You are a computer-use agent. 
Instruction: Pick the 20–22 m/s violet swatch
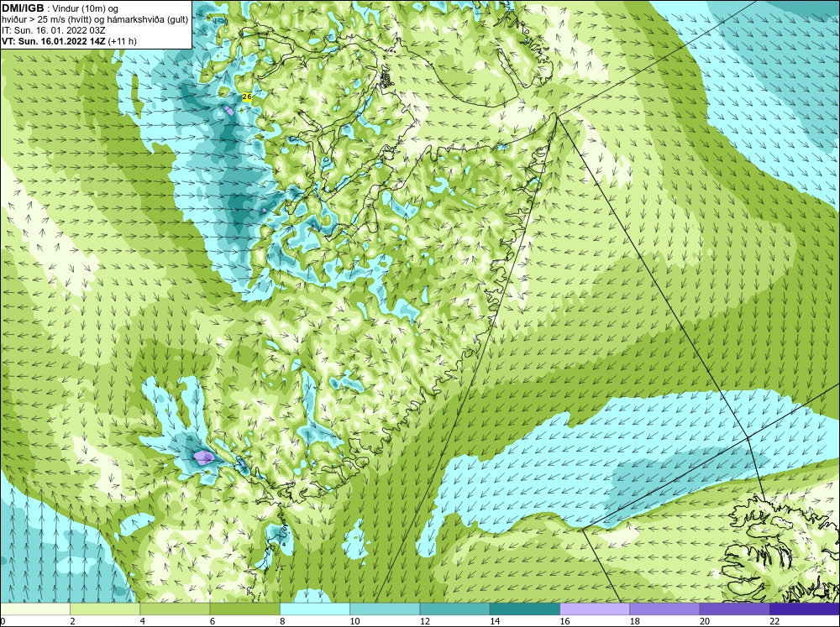tap(735, 609)
